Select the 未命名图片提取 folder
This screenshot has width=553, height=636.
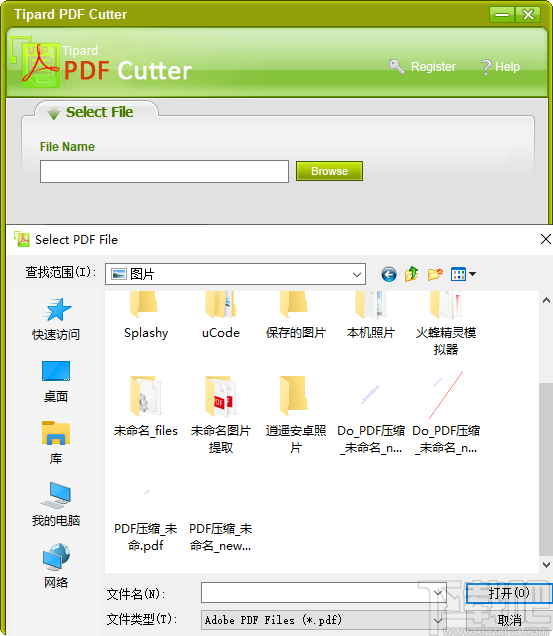221,415
